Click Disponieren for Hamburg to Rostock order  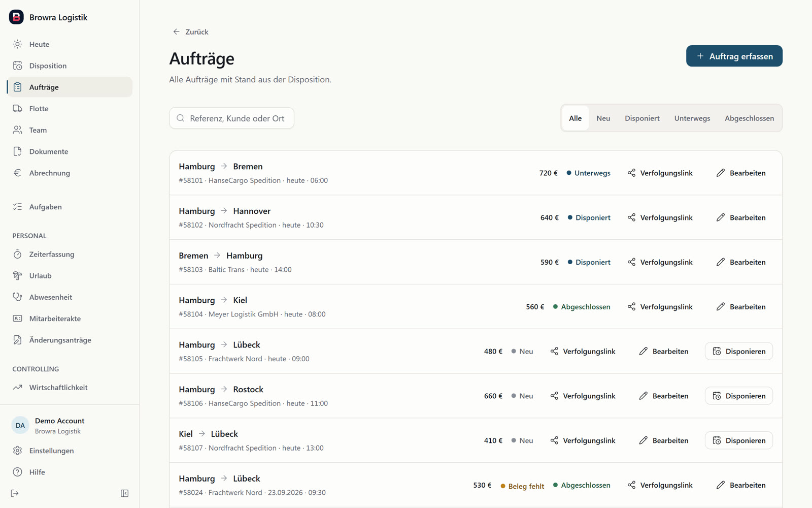click(x=739, y=396)
